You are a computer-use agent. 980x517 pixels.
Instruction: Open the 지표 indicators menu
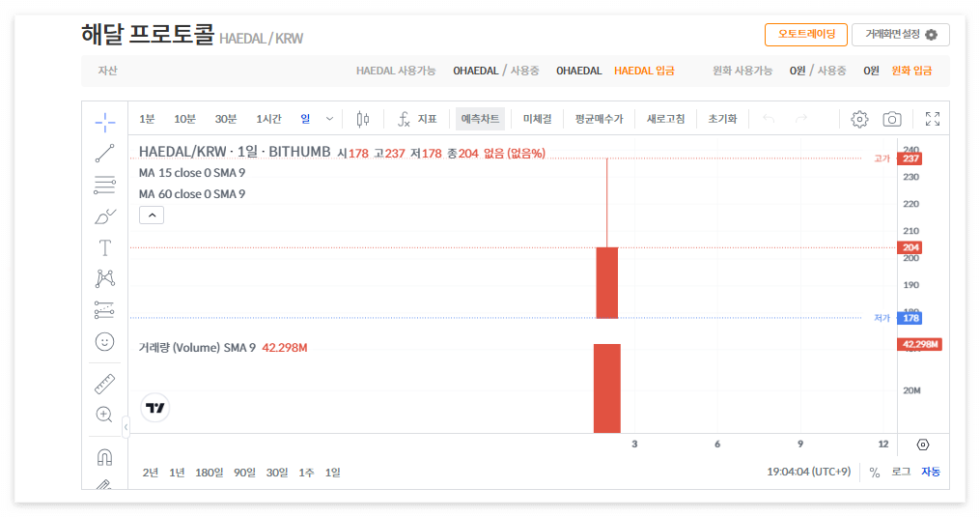(x=417, y=119)
